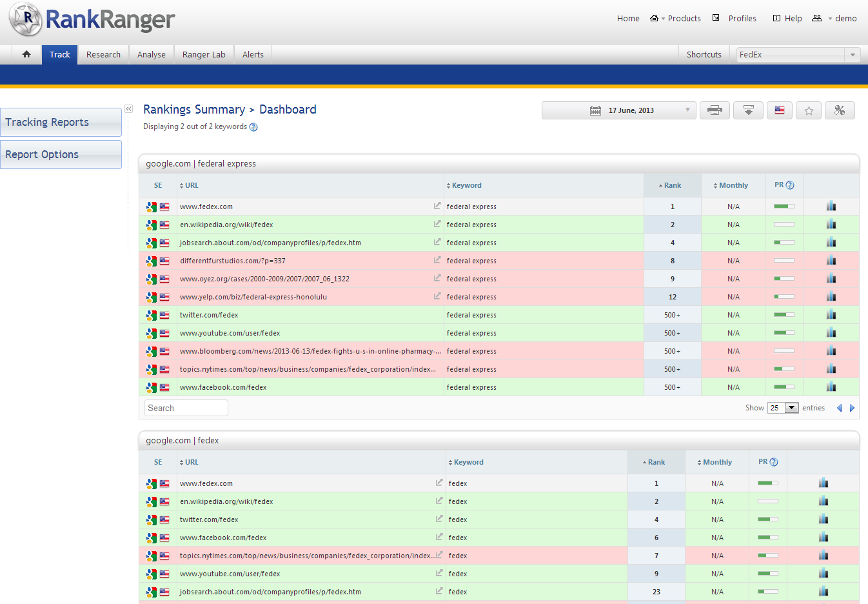Open Tracking Reports in sidebar
The image size is (868, 604).
tap(61, 122)
